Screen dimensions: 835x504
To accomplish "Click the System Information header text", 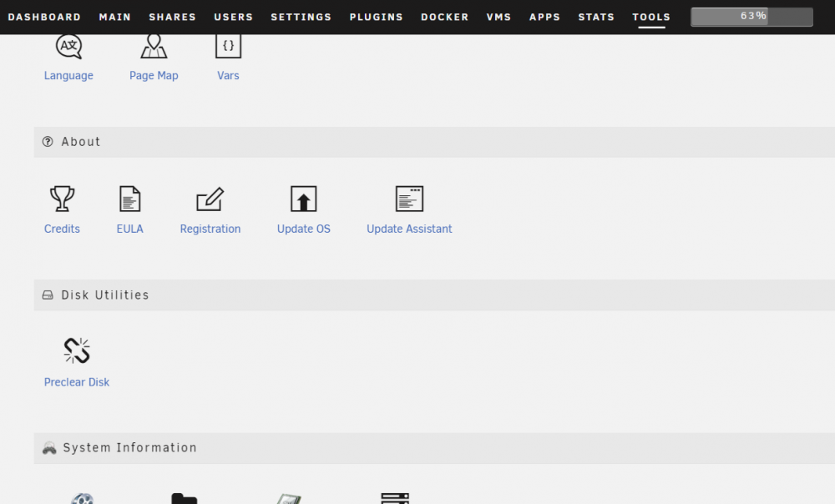I will (130, 447).
